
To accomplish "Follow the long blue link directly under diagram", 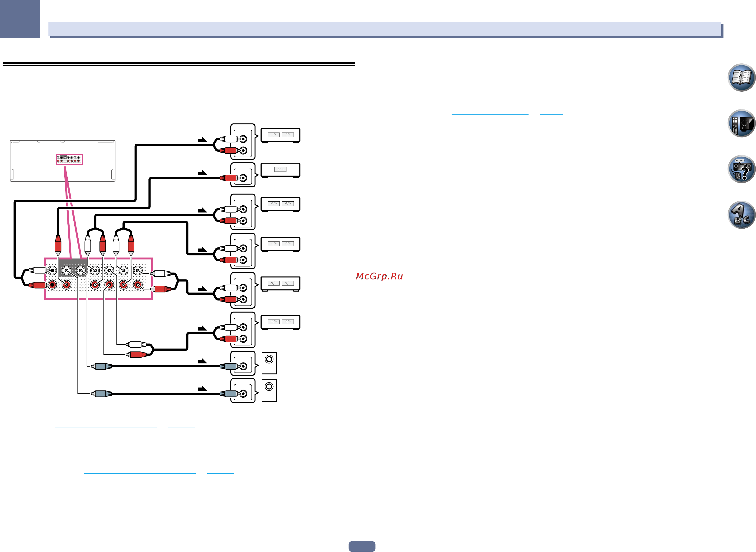I will (x=106, y=427).
